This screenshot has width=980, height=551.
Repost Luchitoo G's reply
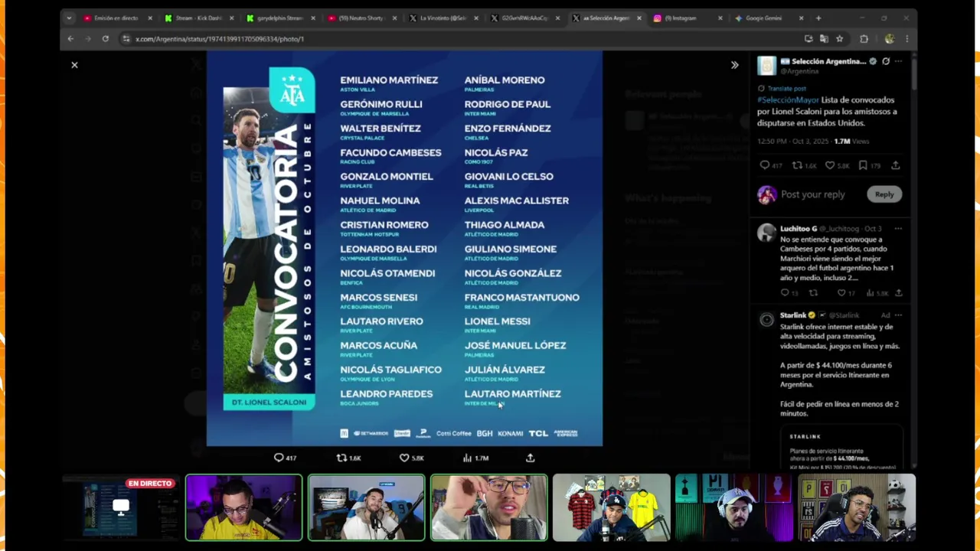pos(813,293)
